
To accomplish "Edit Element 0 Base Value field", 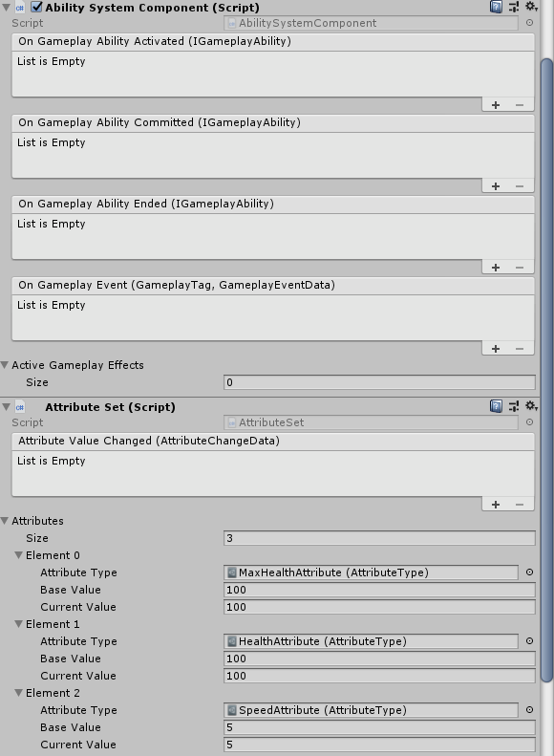I will click(379, 590).
